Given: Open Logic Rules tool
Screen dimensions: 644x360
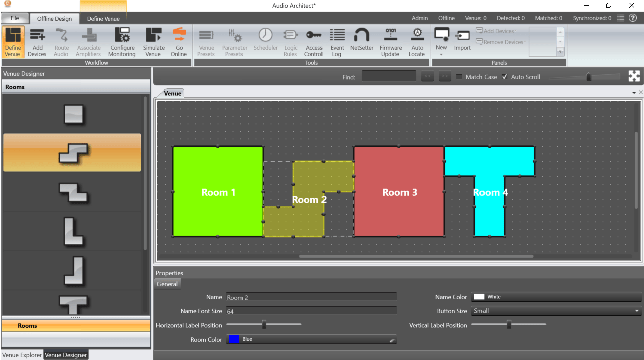Looking at the screenshot, I should (x=290, y=42).
